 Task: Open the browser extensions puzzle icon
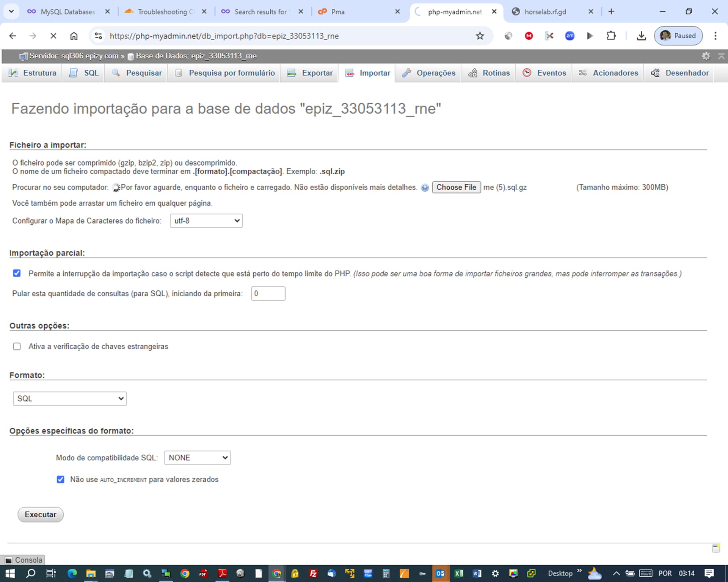click(x=611, y=36)
